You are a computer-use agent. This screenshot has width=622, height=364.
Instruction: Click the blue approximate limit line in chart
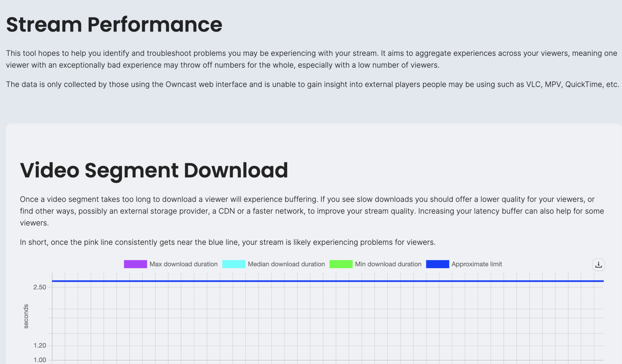327,281
